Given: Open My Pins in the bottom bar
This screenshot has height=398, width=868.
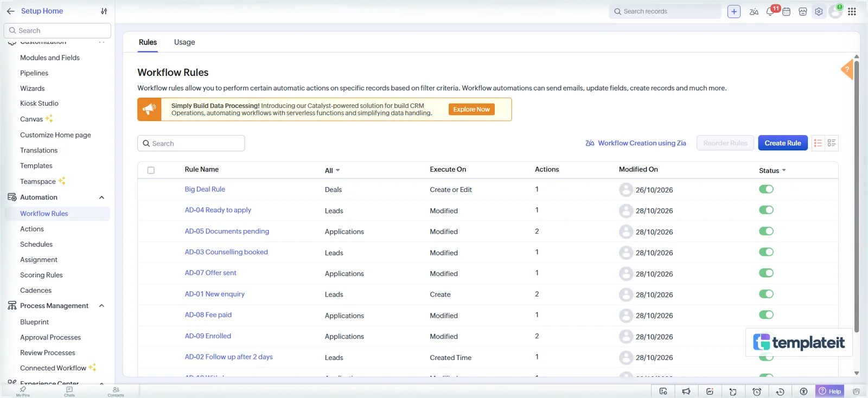Looking at the screenshot, I should [x=23, y=391].
